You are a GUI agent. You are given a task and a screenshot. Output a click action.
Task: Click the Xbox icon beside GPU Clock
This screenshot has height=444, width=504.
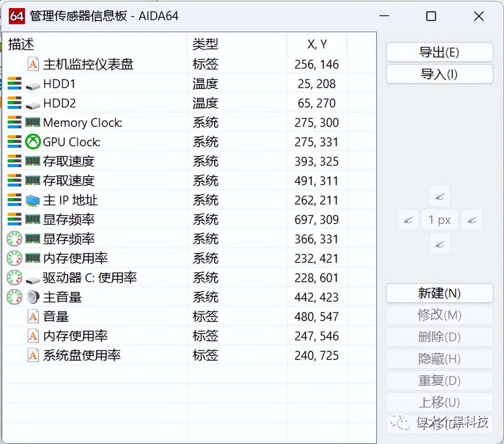click(x=32, y=142)
